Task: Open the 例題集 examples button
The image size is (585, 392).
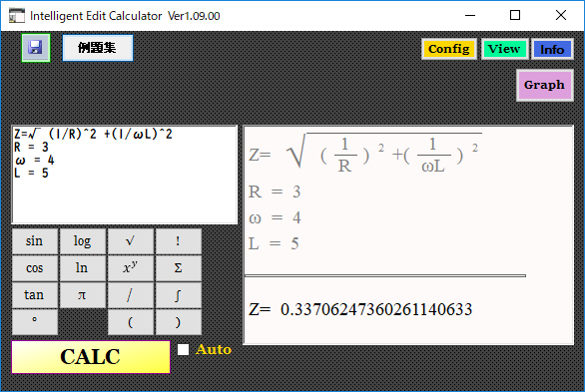Action: point(98,48)
